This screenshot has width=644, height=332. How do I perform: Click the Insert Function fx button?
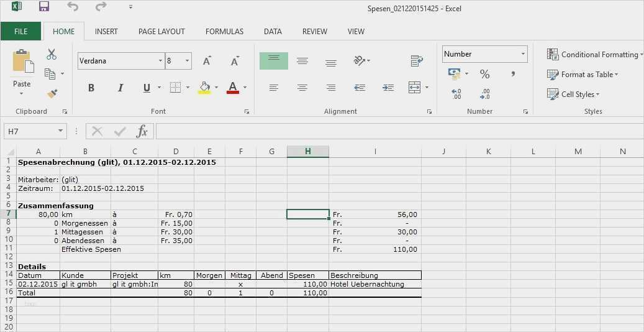pos(142,131)
